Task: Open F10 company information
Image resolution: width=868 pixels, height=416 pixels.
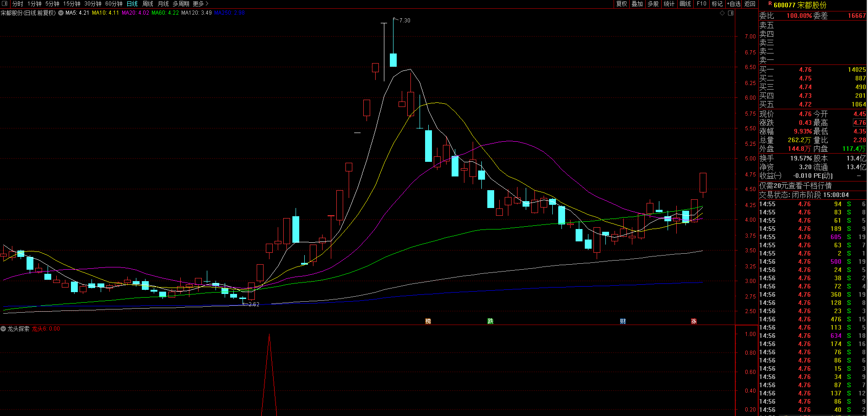Action: click(701, 4)
